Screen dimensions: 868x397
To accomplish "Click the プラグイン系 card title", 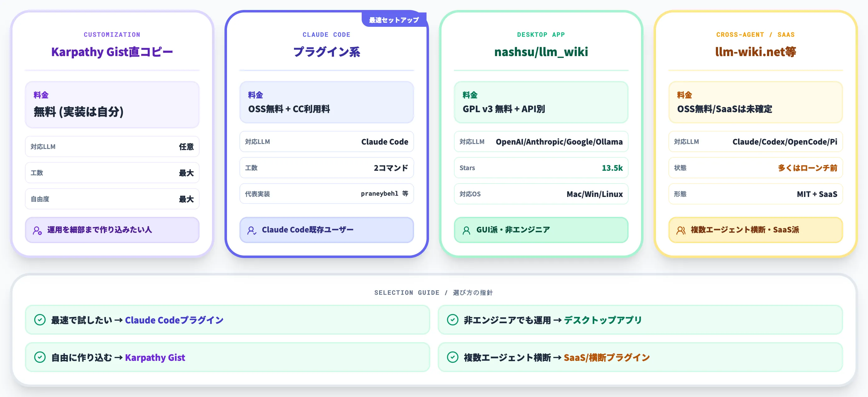I will click(326, 52).
